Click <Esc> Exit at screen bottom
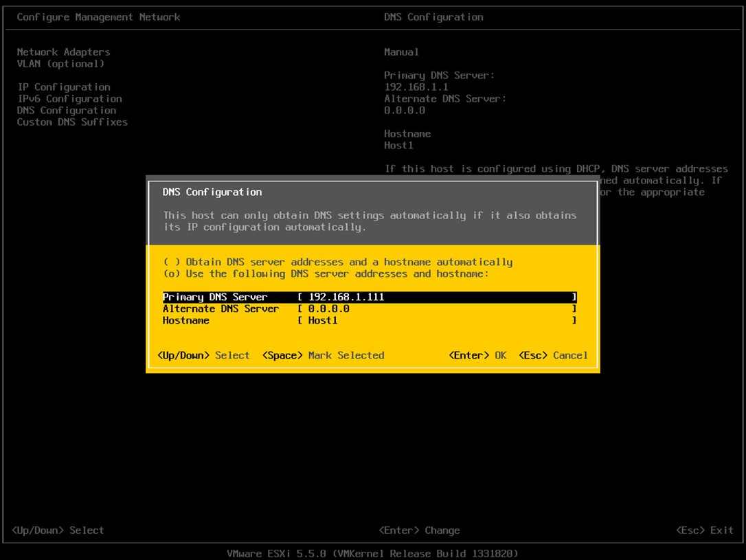Viewport: 746px width, 560px height. pos(705,530)
